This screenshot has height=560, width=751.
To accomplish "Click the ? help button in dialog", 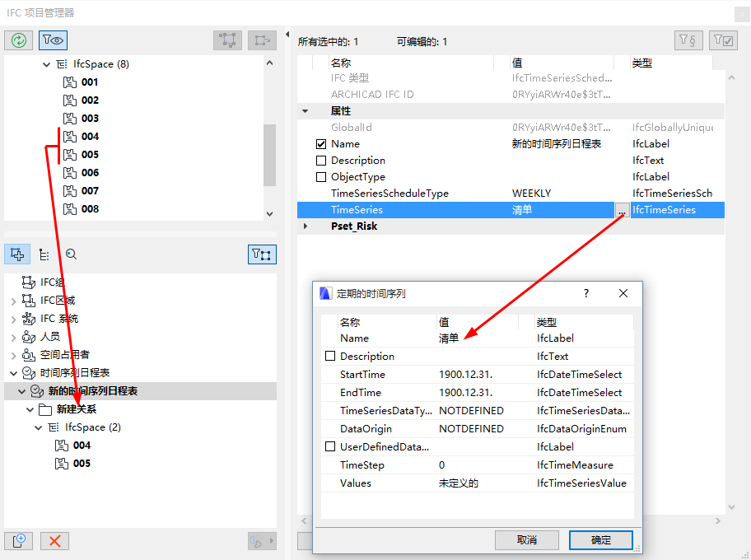I will click(586, 293).
